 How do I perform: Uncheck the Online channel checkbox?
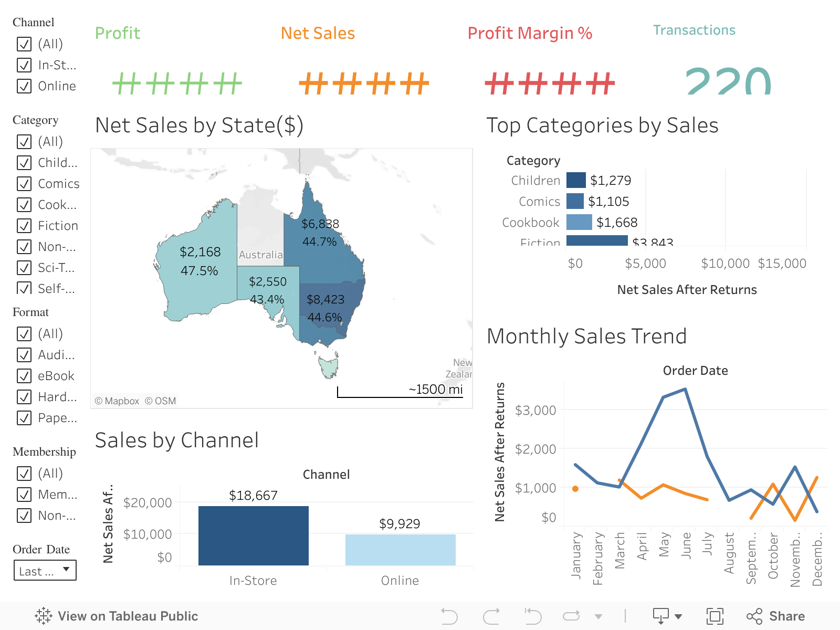[x=24, y=86]
